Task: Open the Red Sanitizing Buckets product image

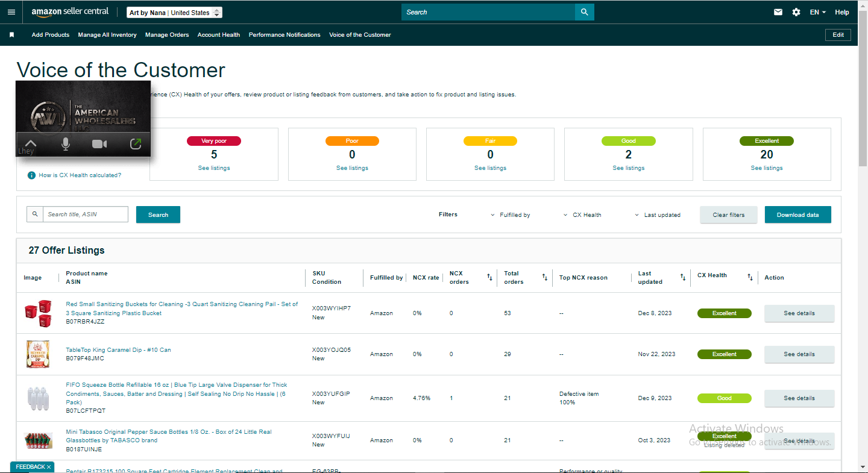Action: point(37,313)
